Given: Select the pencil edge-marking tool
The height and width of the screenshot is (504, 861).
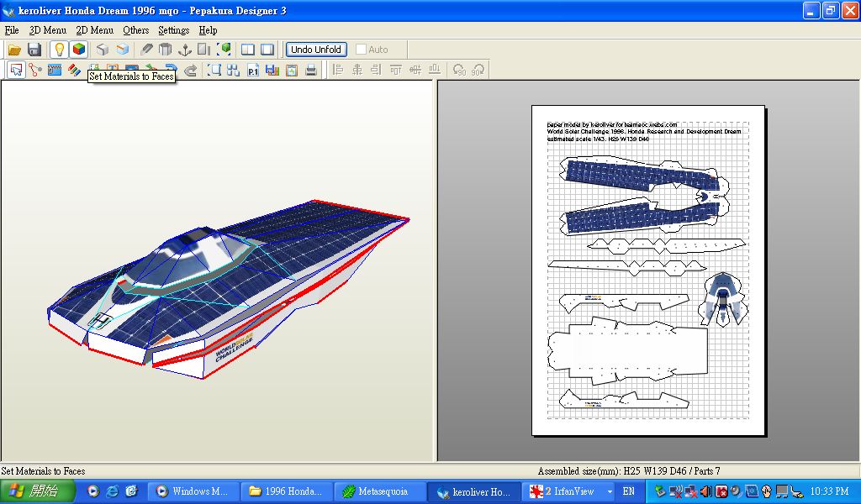Looking at the screenshot, I should (x=146, y=50).
